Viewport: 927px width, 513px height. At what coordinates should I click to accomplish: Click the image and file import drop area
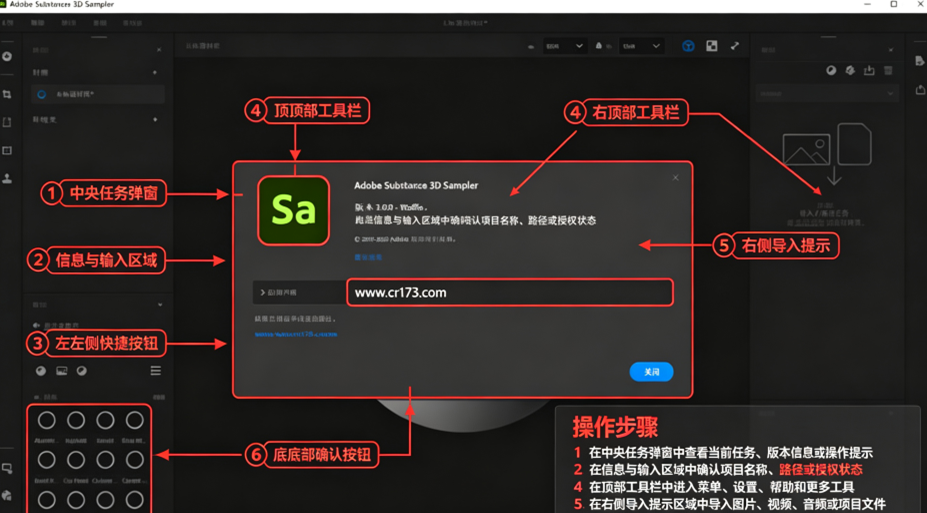tap(826, 174)
